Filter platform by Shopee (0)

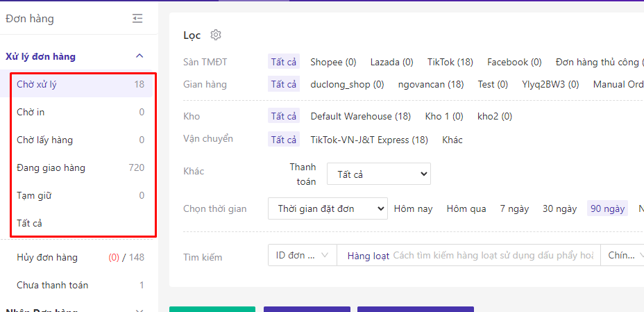(333, 63)
